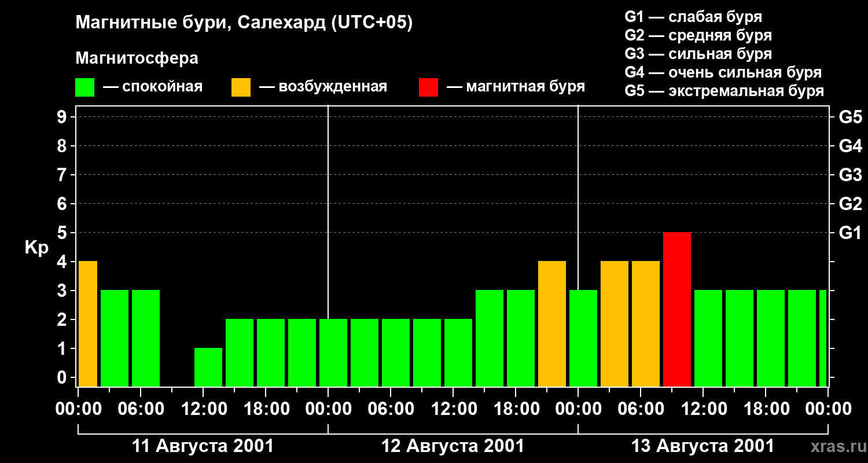The width and height of the screenshot is (868, 463).
Task: Click the '13 Августа 2001' date label
Action: tap(703, 446)
